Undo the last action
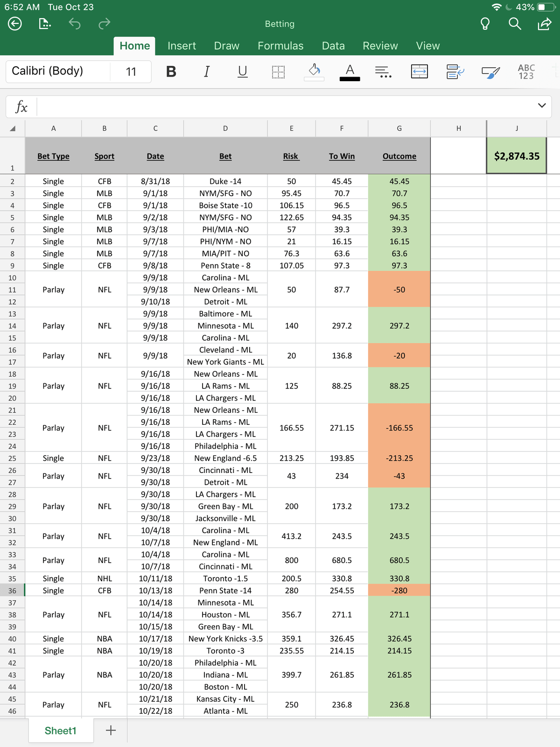This screenshot has width=560, height=747. tap(75, 23)
